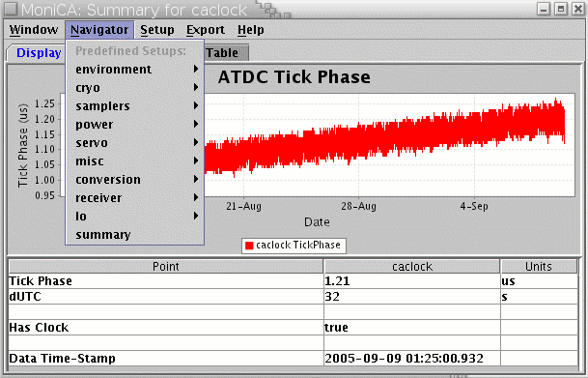Click the arrow beside receiver

point(196,197)
